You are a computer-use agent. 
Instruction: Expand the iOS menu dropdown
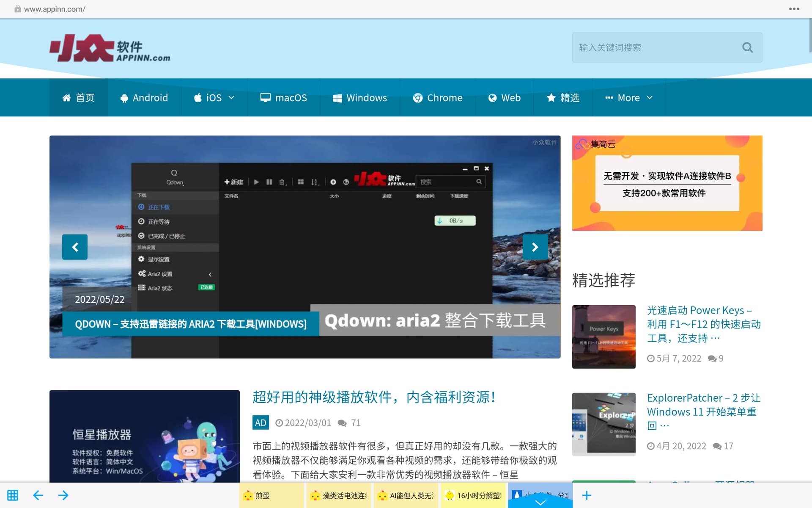[214, 98]
